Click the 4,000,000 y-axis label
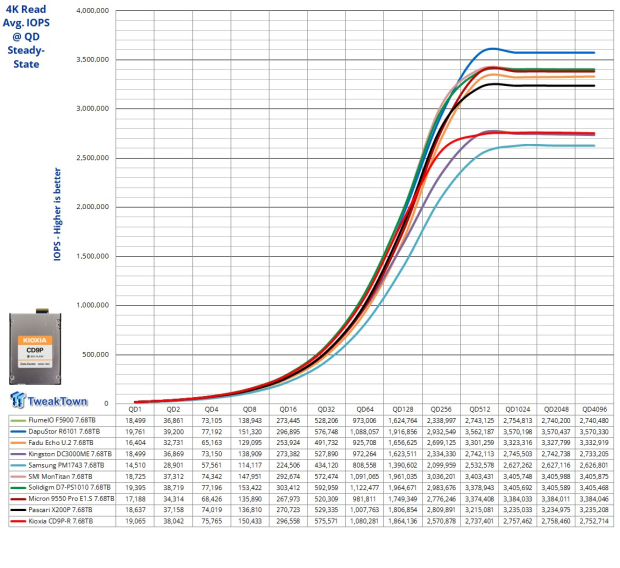This screenshot has width=620, height=568. click(93, 11)
